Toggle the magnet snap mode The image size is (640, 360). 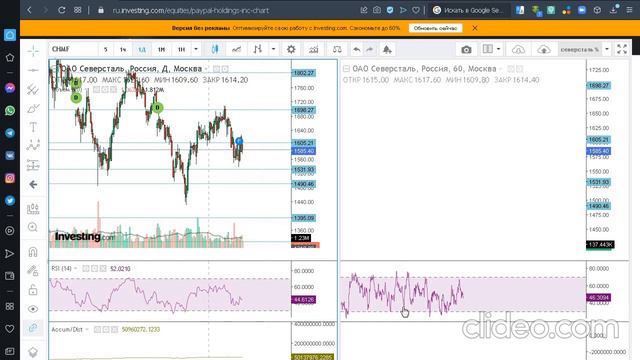click(33, 251)
